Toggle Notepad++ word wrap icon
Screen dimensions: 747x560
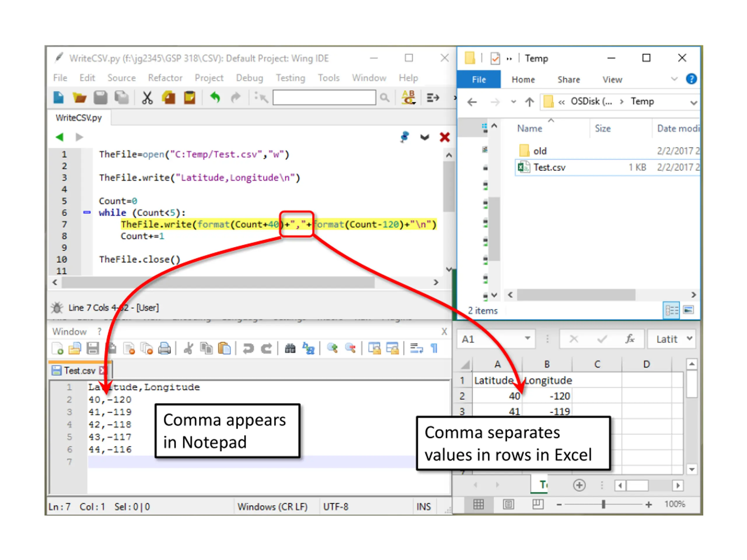tap(416, 348)
